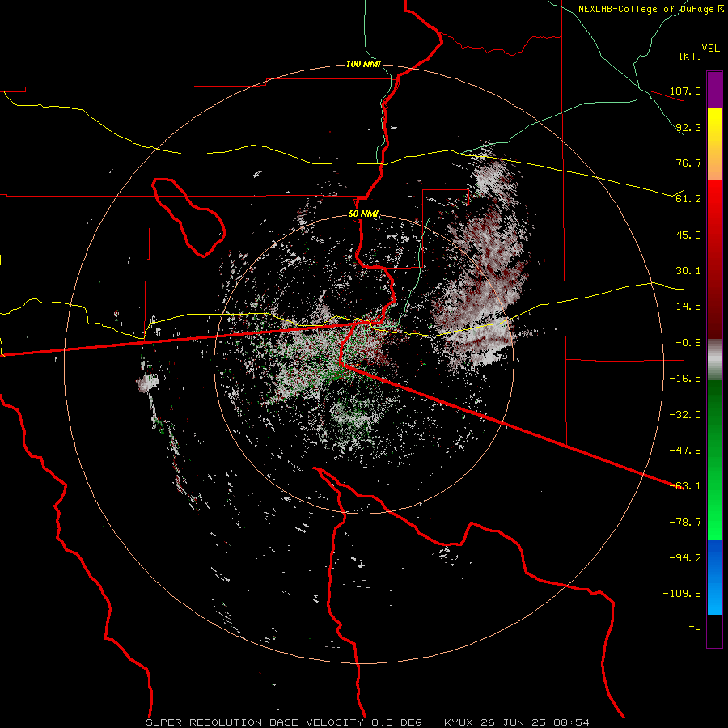
Task: Select the -94.2 scale value
Action: [x=685, y=558]
